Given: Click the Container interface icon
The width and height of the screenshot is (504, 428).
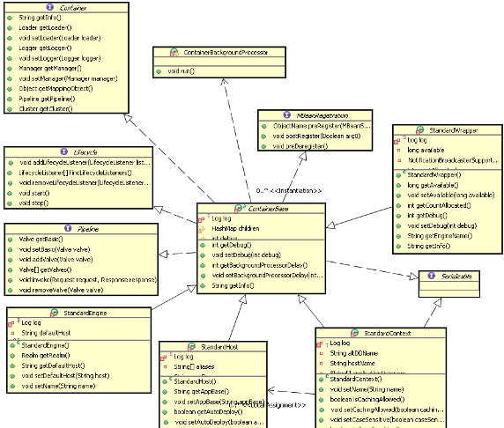Looking at the screenshot, I should coord(50,7).
